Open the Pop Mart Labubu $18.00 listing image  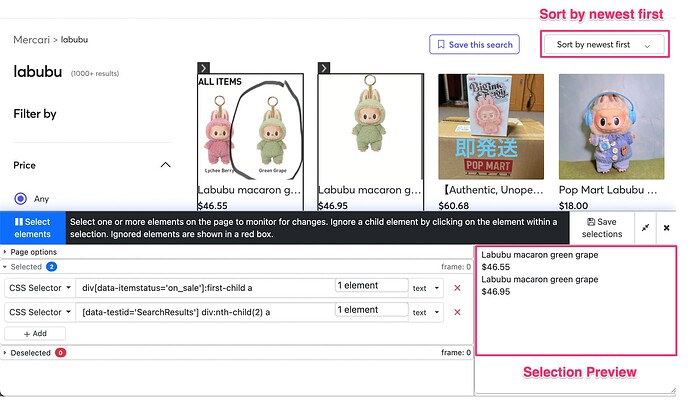click(x=612, y=127)
